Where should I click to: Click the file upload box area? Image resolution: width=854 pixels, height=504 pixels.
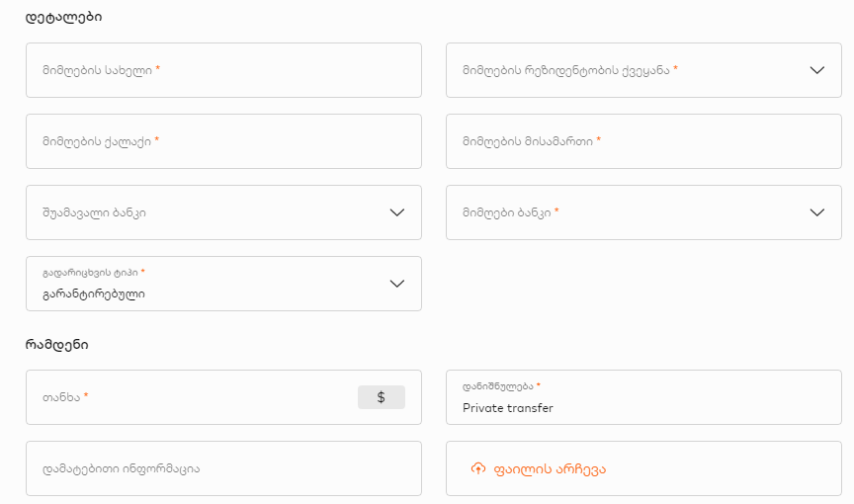(x=643, y=468)
